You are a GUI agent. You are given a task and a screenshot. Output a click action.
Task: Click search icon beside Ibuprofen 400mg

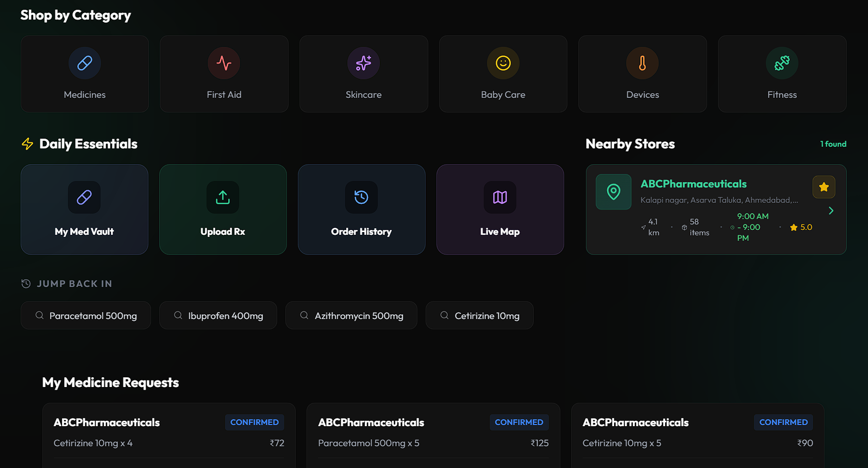point(178,315)
